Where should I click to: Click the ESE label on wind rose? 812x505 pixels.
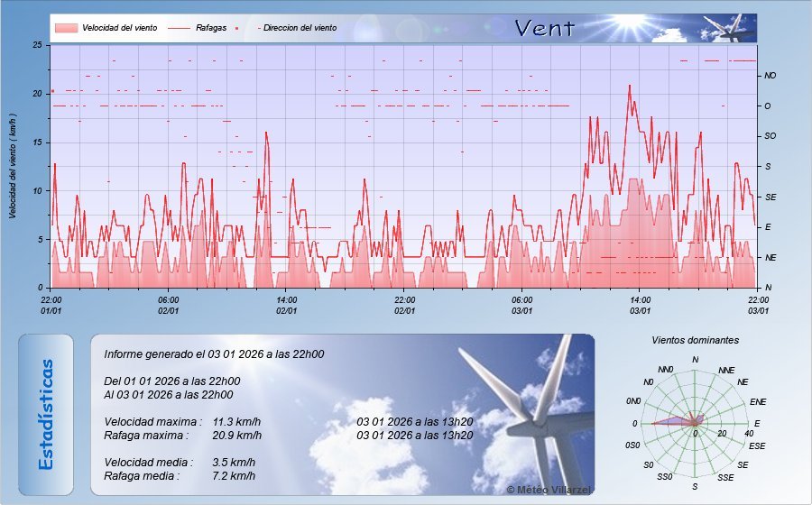757,445
